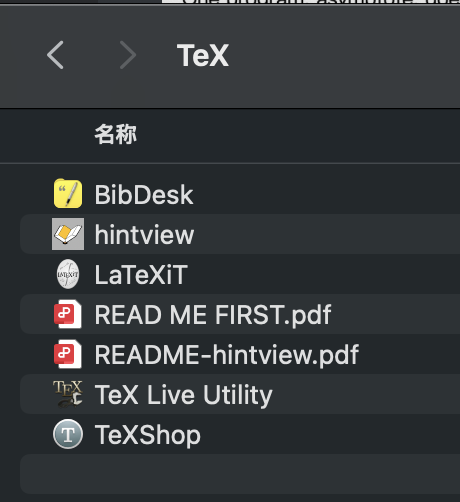Image resolution: width=460 pixels, height=502 pixels.
Task: Click the BibDesk yellow notepad icon
Action: point(68,194)
